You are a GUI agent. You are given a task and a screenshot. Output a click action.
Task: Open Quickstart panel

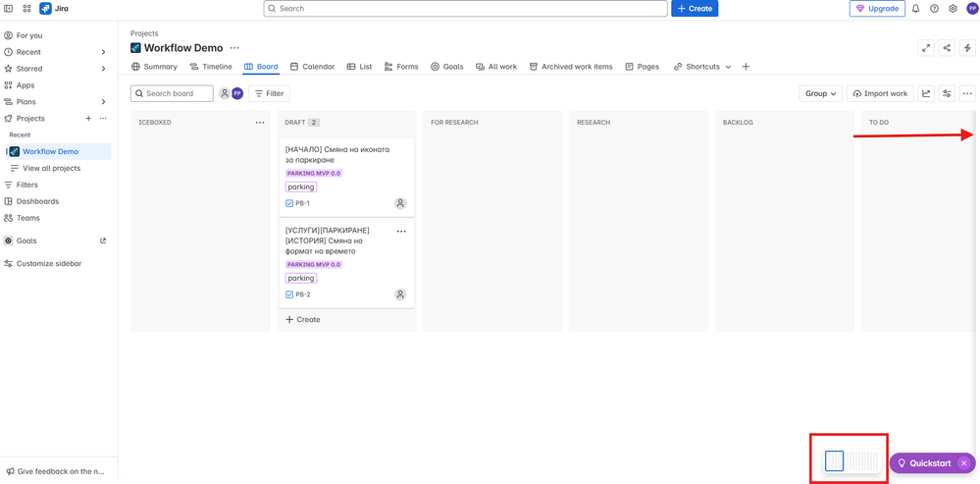pos(924,463)
